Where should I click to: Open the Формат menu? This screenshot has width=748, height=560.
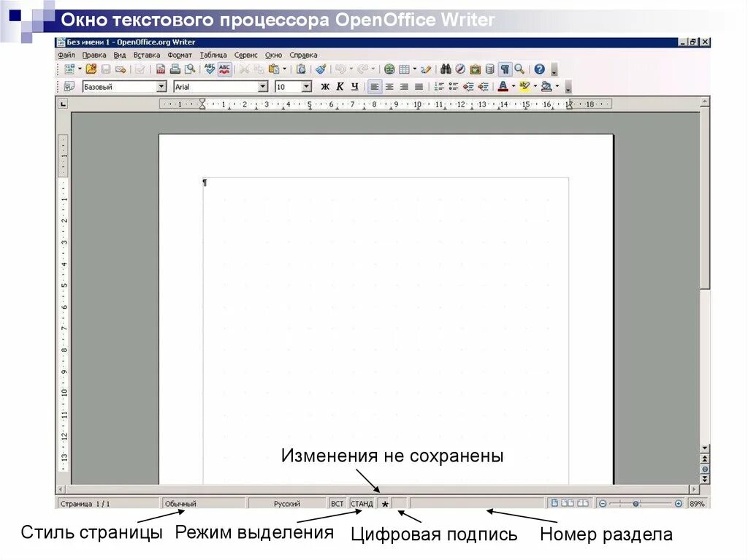(x=180, y=55)
